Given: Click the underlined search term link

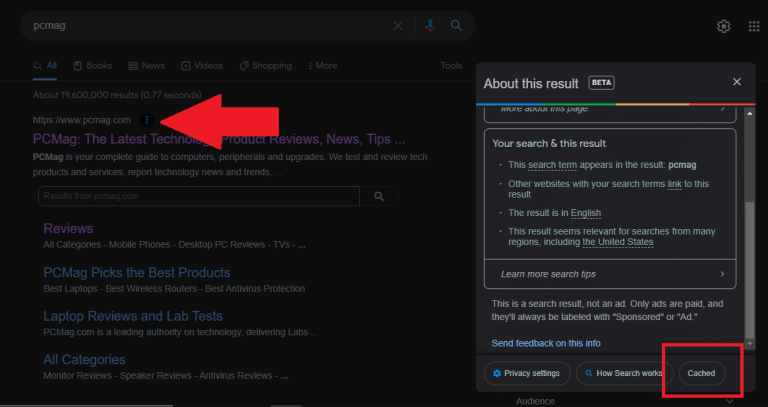Looking at the screenshot, I should [x=552, y=165].
